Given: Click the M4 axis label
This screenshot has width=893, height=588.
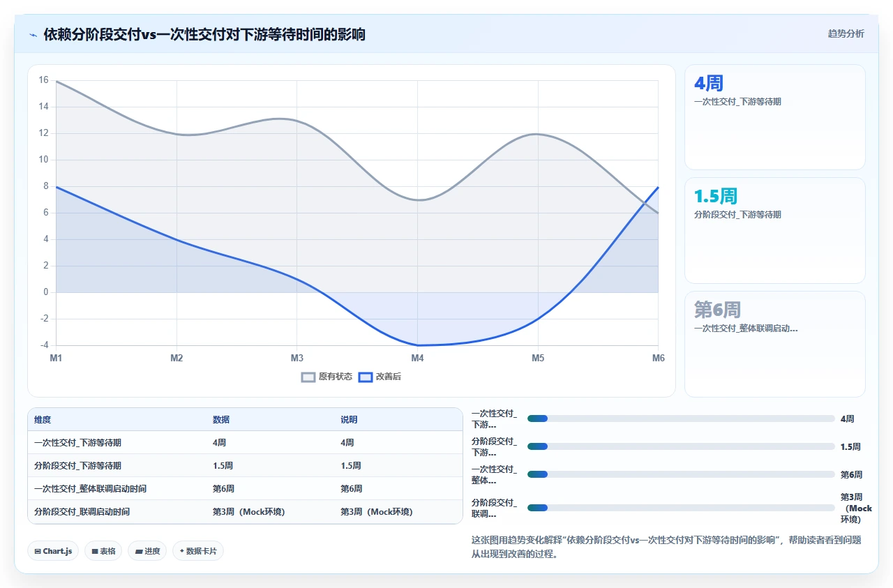Looking at the screenshot, I should (x=417, y=358).
